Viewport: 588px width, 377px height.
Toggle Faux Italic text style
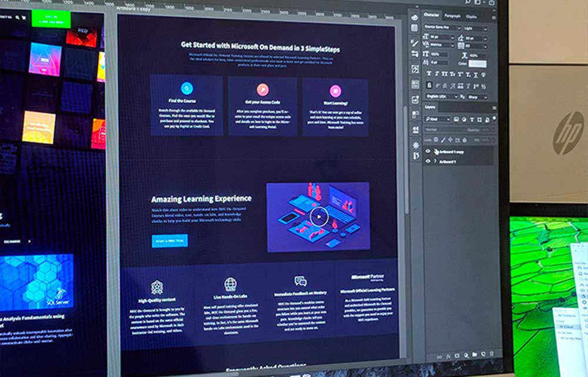(x=437, y=74)
